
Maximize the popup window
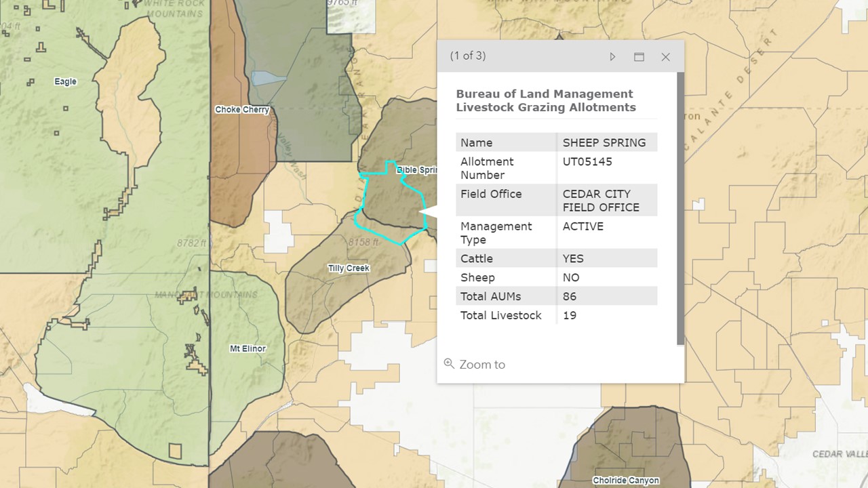(639, 57)
